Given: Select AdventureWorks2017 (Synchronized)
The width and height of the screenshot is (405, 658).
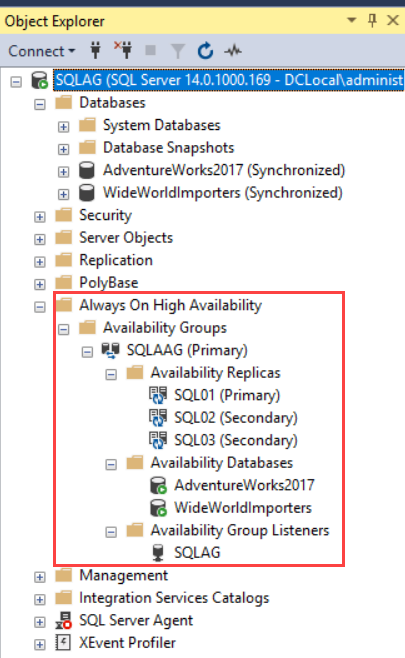Looking at the screenshot, I should pos(224,170).
